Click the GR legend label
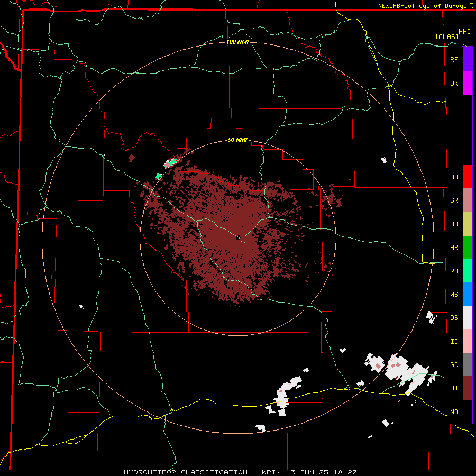The height and width of the screenshot is (476, 476). point(454,200)
